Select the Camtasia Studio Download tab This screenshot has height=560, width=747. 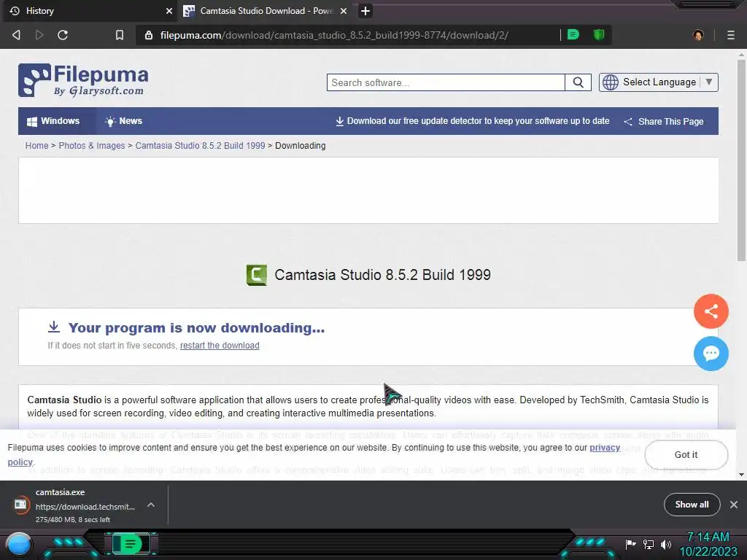point(265,11)
